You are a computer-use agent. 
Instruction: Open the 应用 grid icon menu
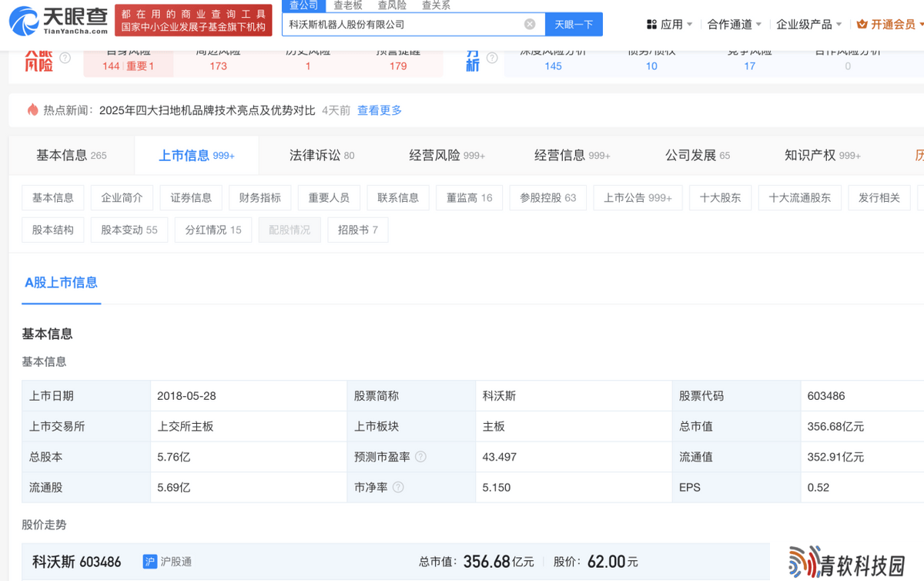pos(651,24)
